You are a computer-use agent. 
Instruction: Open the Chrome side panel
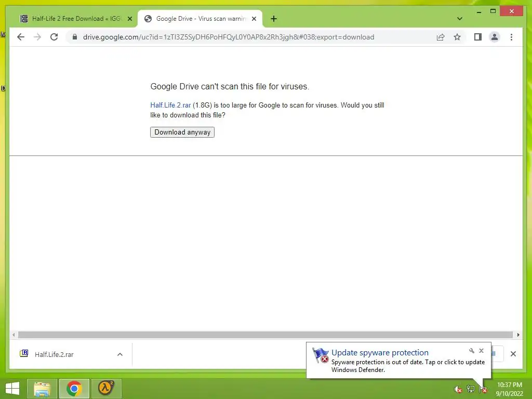click(x=478, y=37)
